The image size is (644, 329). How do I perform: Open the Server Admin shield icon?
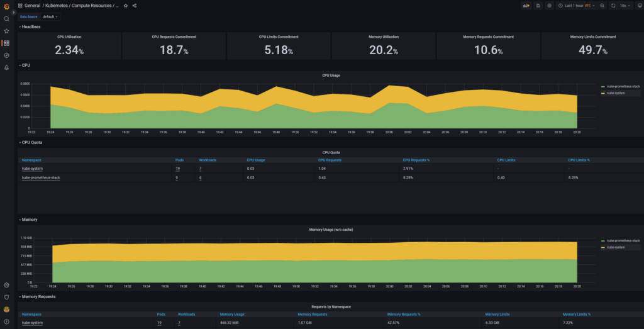[6, 297]
